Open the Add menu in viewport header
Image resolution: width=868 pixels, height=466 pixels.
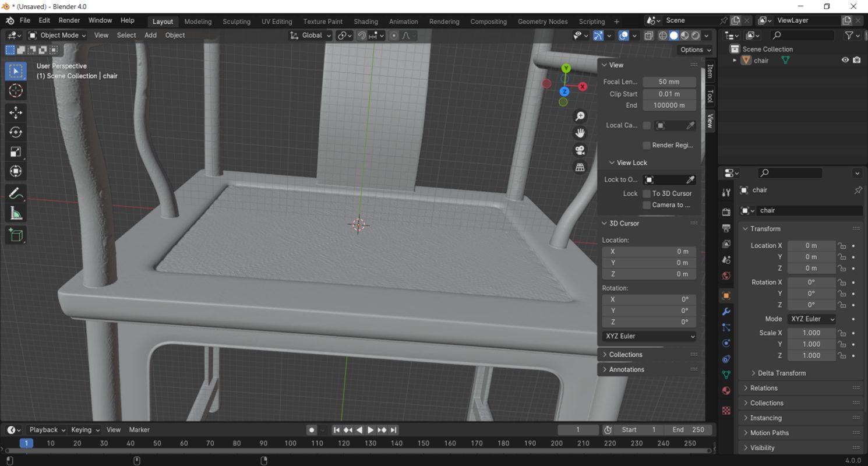(x=150, y=36)
